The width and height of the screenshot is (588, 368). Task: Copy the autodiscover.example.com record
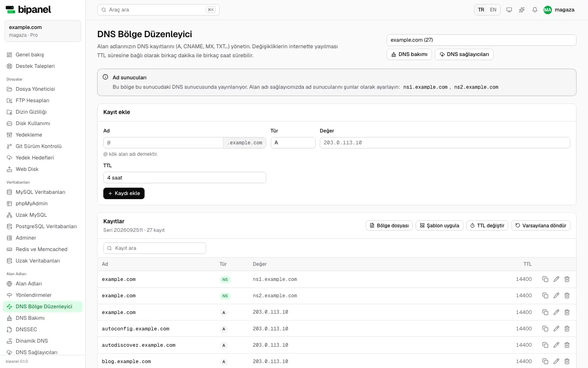click(x=545, y=345)
